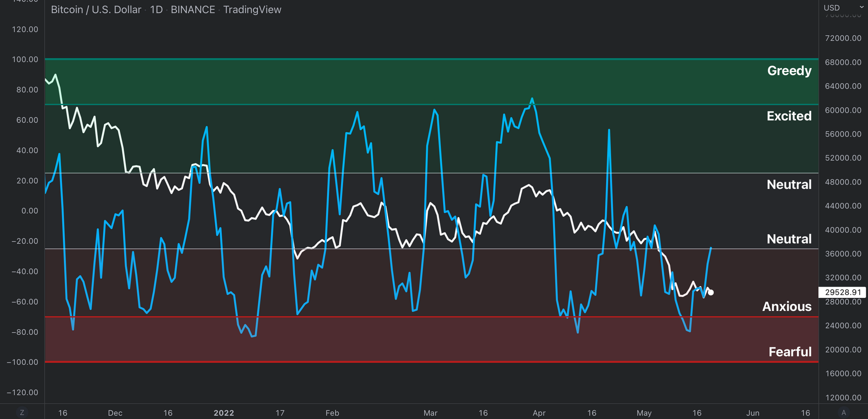Click the 120.00 value on the left scale
The height and width of the screenshot is (419, 868).
(x=25, y=30)
